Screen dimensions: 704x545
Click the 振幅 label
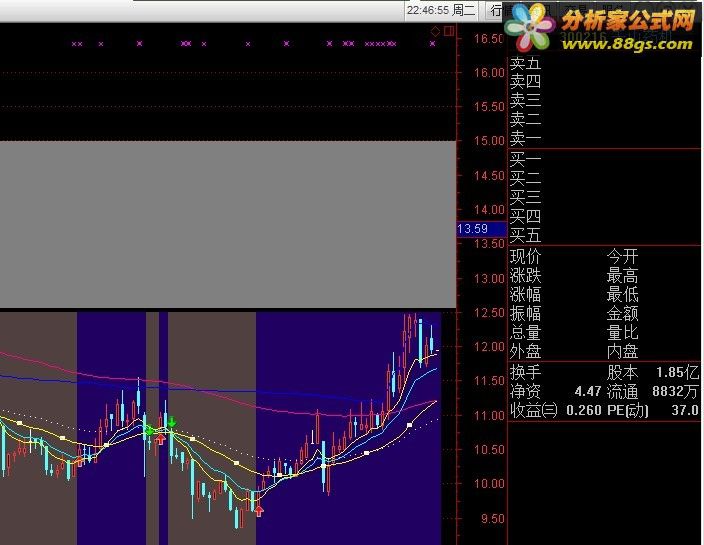pos(525,313)
